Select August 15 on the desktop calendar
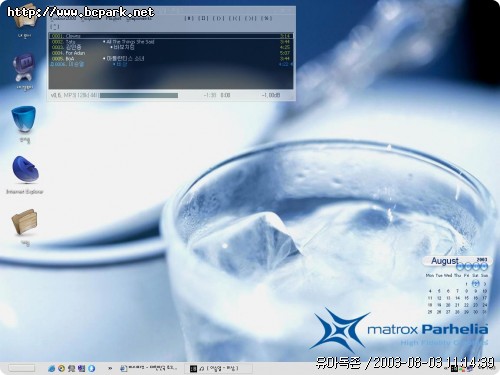Viewport: 500px width, 375px height. click(466, 298)
